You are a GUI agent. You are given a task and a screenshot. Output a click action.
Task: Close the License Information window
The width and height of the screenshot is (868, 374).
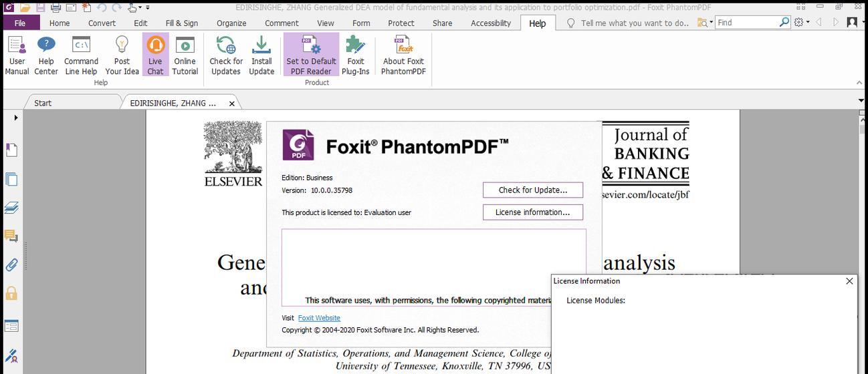click(849, 281)
